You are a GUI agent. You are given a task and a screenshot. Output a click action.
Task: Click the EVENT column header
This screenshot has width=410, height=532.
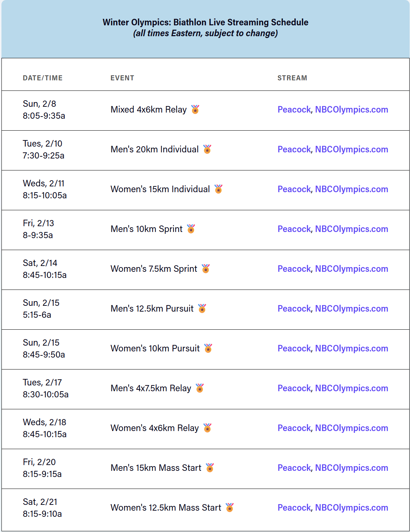[x=122, y=78]
